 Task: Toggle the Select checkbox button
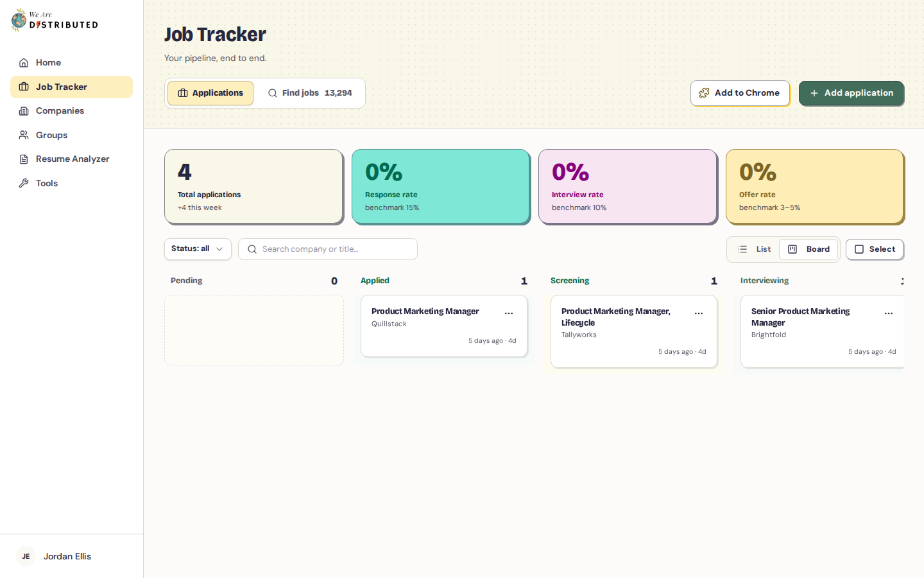(x=875, y=249)
